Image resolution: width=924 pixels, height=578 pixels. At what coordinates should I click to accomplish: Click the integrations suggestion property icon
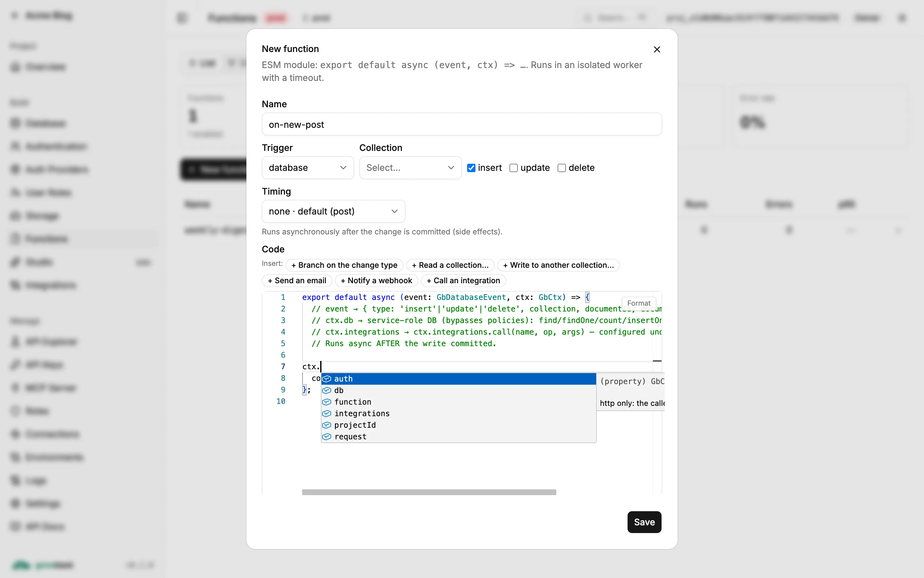tap(327, 414)
